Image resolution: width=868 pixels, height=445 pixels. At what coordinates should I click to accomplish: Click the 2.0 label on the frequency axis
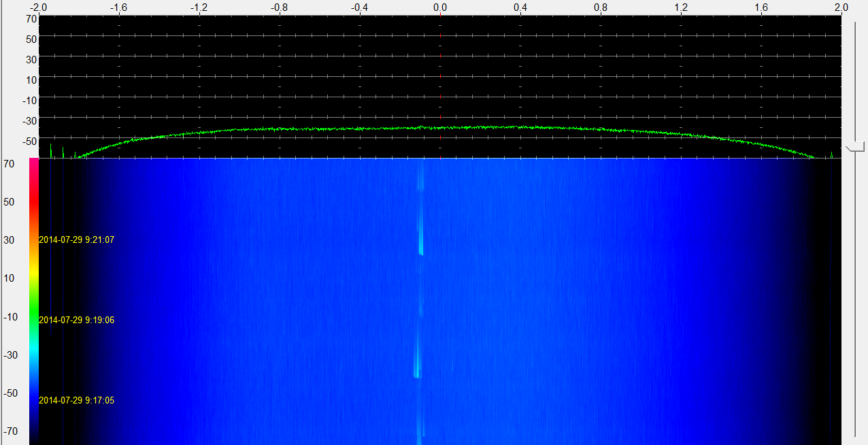tap(841, 7)
